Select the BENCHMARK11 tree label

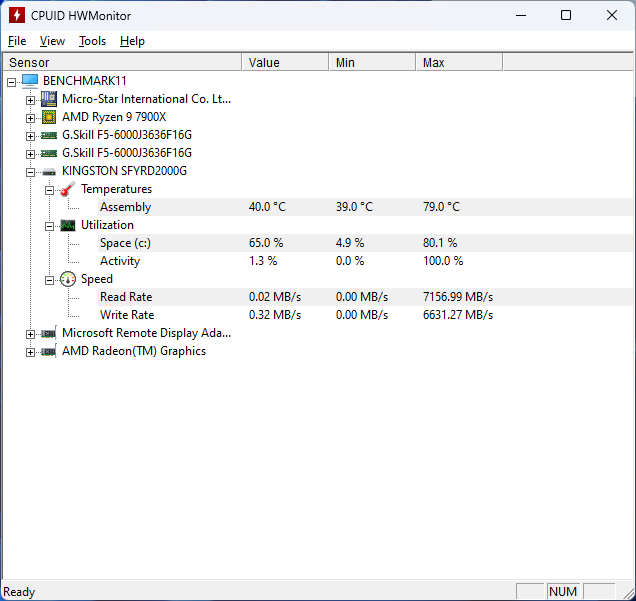(x=85, y=81)
